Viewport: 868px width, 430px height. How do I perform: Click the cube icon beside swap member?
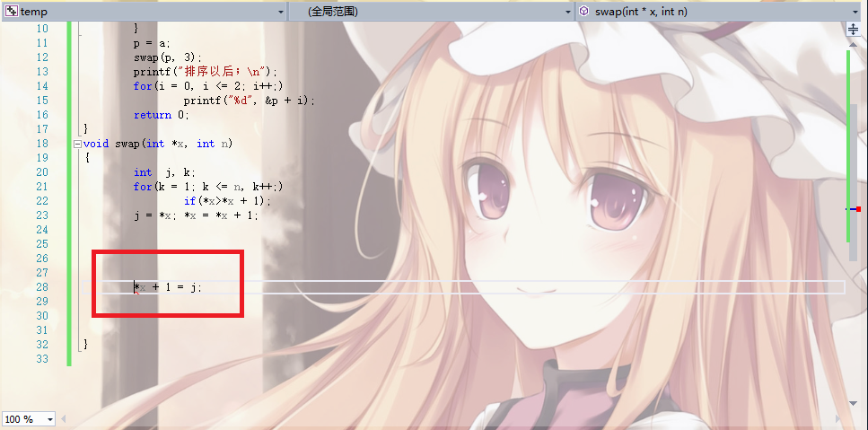tap(584, 12)
